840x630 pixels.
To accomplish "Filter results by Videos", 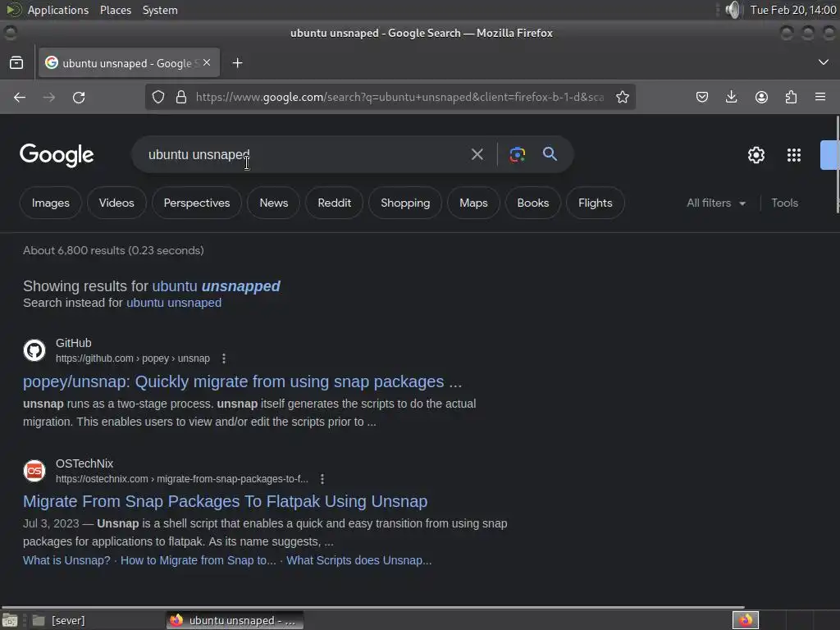I will tap(116, 203).
